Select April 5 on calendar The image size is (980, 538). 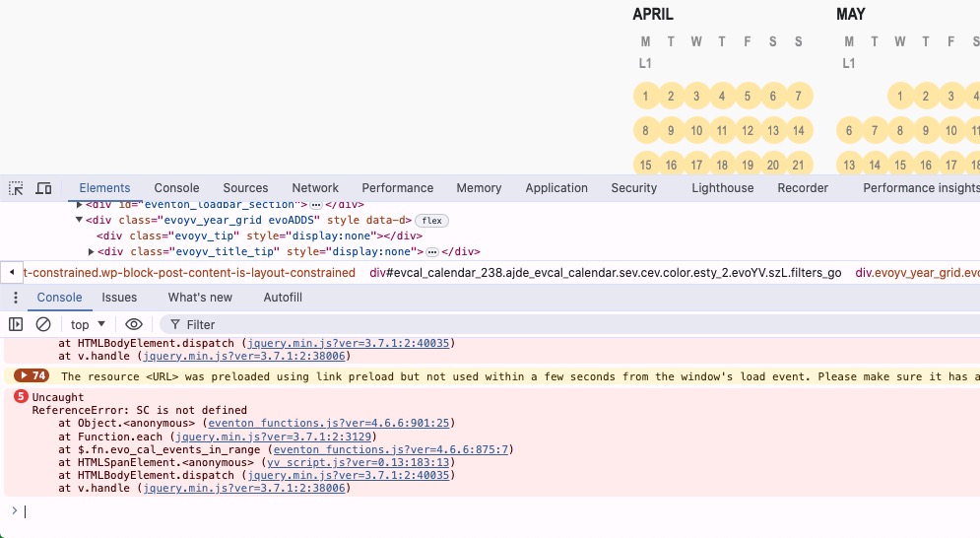[x=748, y=96]
